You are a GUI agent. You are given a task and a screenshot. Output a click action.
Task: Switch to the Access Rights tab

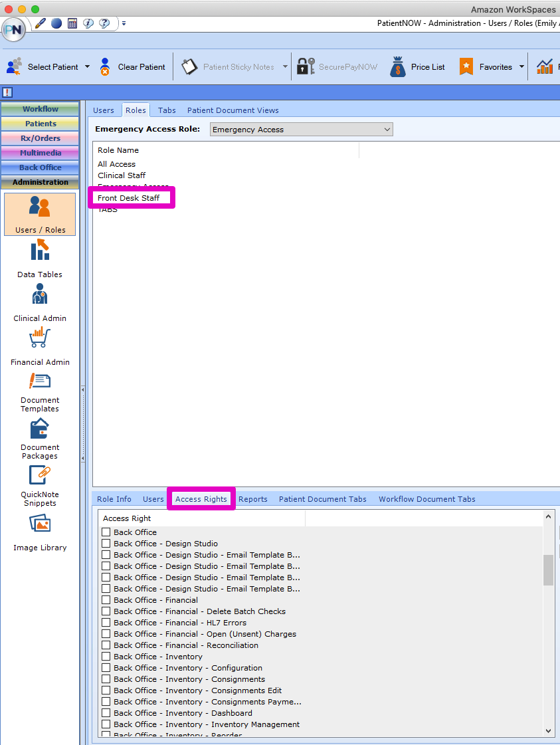[x=201, y=499]
